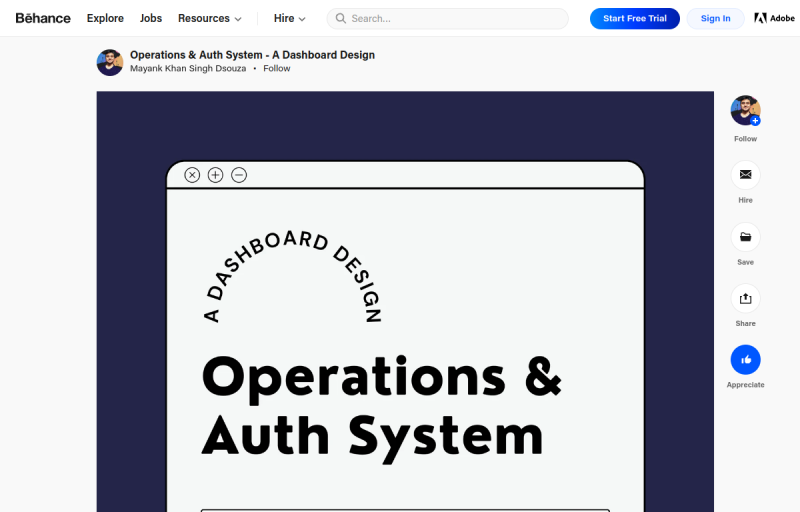Screen dimensions: 800x512
Task: Follow via the sidebar avatar plus icon
Action: [755, 121]
